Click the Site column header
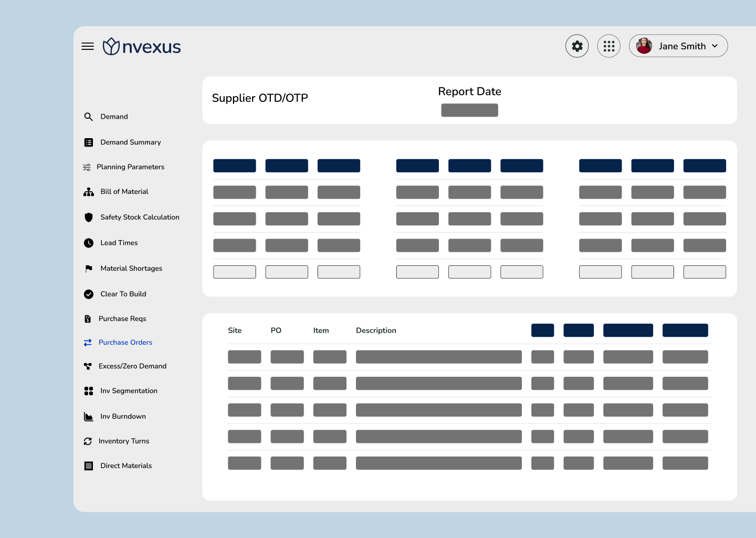756x538 pixels. [235, 330]
